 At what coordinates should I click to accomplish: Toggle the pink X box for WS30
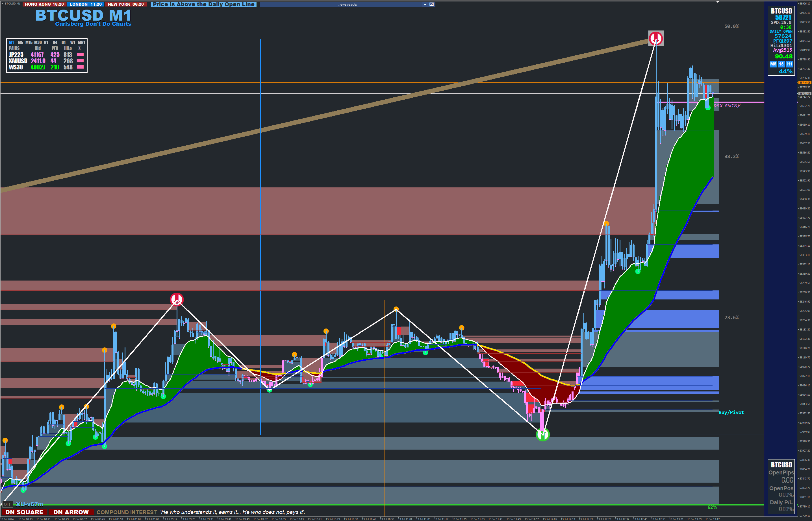[80, 67]
